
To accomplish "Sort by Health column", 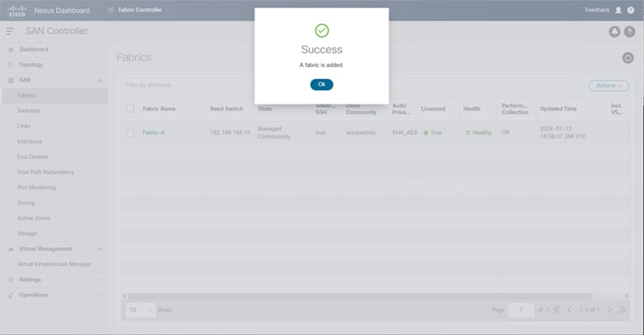I will (x=471, y=109).
